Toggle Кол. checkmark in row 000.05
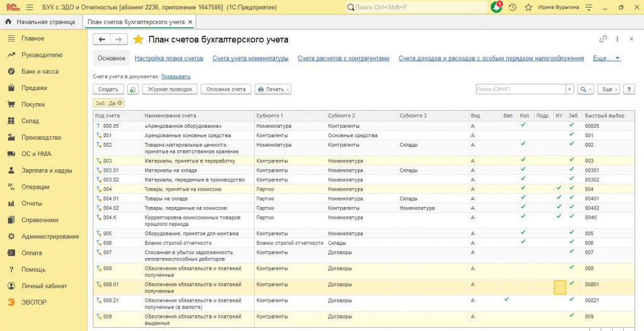The width and height of the screenshot is (644, 331). pyautogui.click(x=523, y=125)
